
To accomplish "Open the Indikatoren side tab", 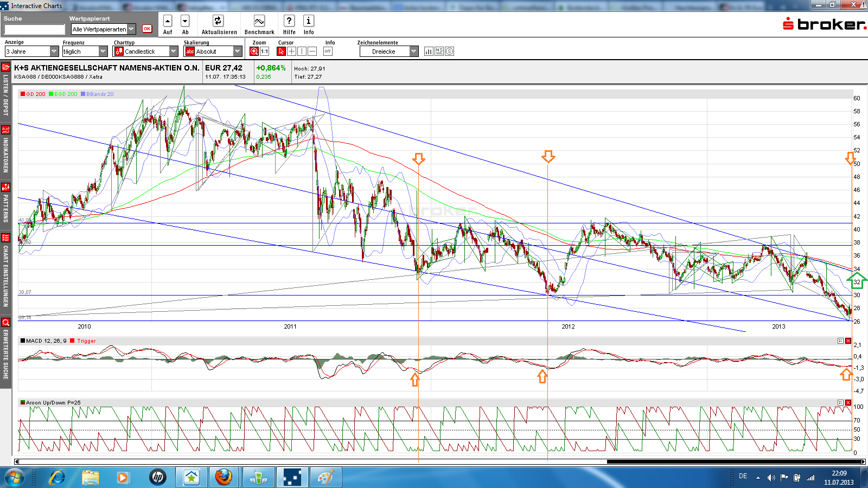I will 6,155.
